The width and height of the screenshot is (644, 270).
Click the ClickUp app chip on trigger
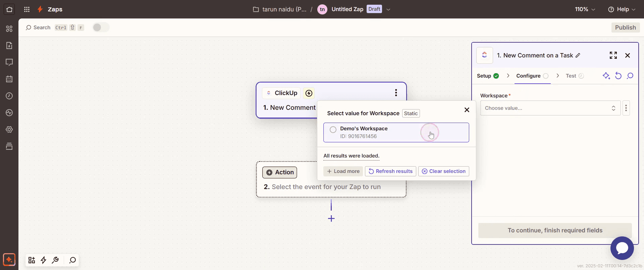(x=281, y=93)
